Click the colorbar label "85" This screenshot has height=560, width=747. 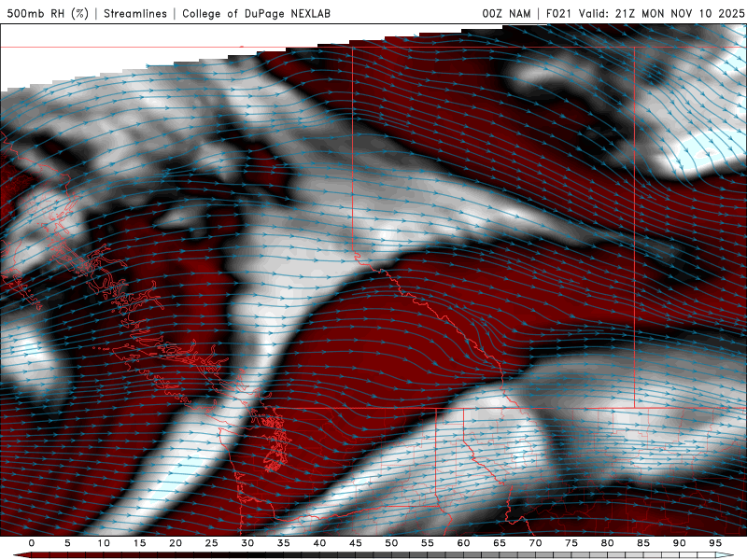pyautogui.click(x=642, y=543)
